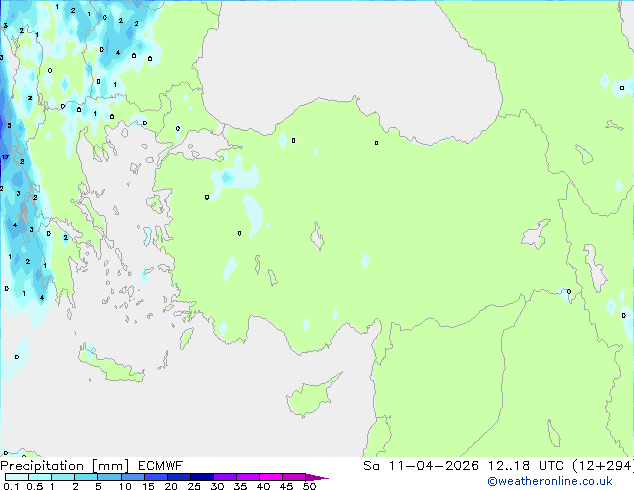Pick the 15–20 mm legend color box
The image size is (634, 490).
[x=155, y=477]
